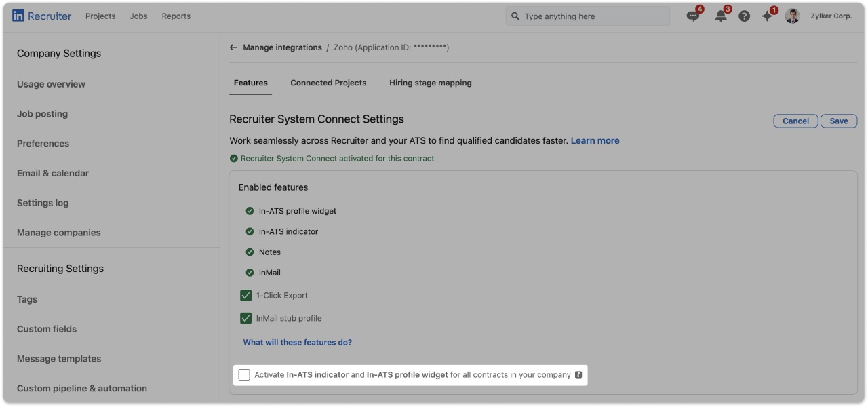Open the LinkedIn Recruiter logo home
This screenshot has width=868, height=407.
[41, 16]
